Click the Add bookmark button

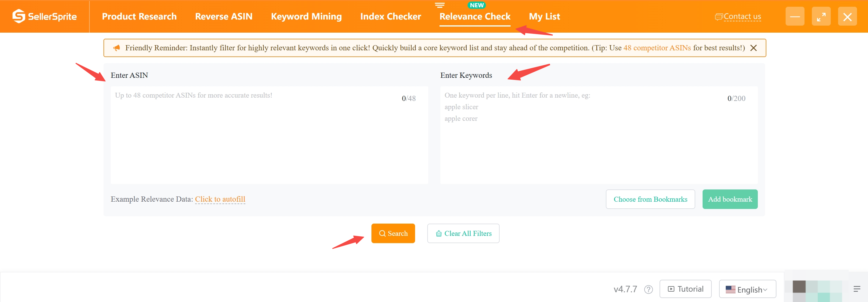[730, 199]
